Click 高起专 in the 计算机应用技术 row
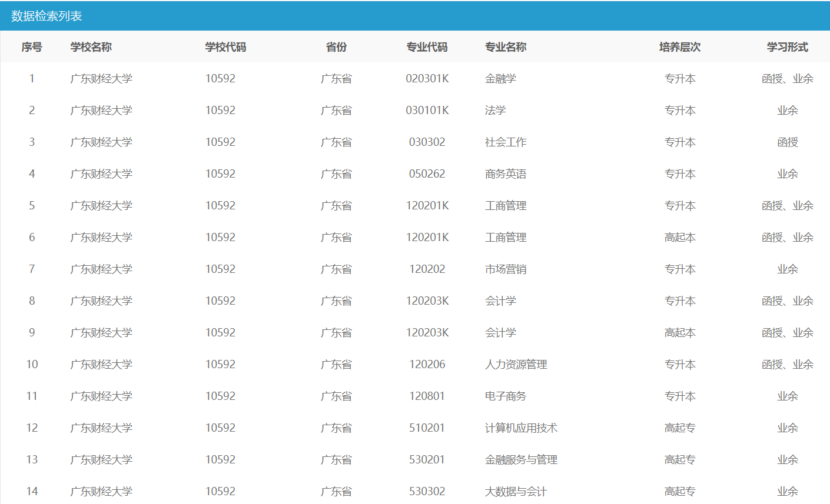Screen dimensions: 830x504 click(680, 428)
